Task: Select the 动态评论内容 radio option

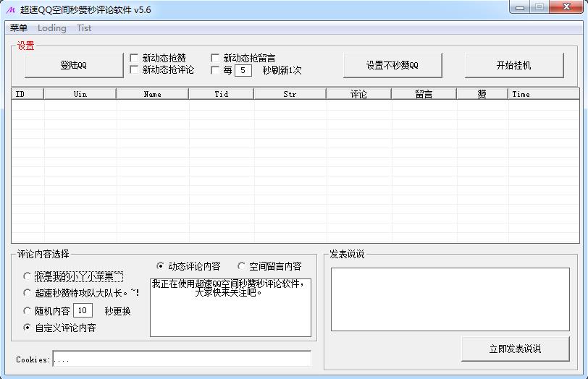Action: click(161, 266)
